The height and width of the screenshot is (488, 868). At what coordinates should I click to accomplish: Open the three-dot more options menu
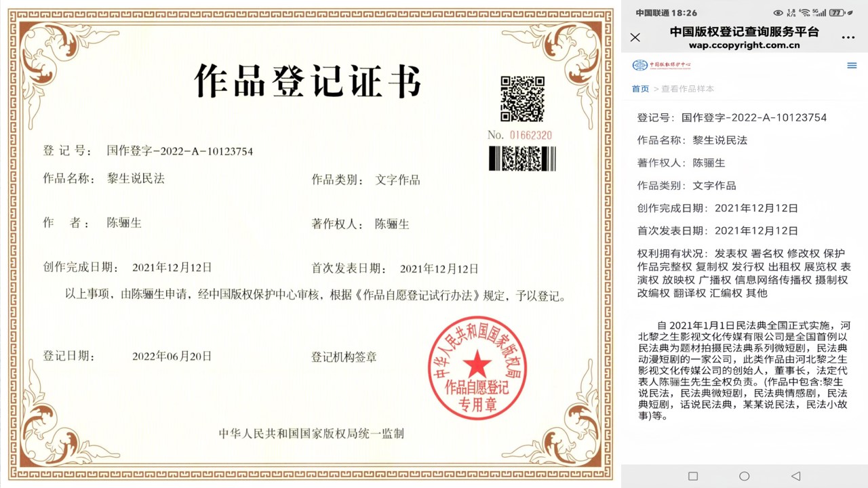click(x=848, y=37)
